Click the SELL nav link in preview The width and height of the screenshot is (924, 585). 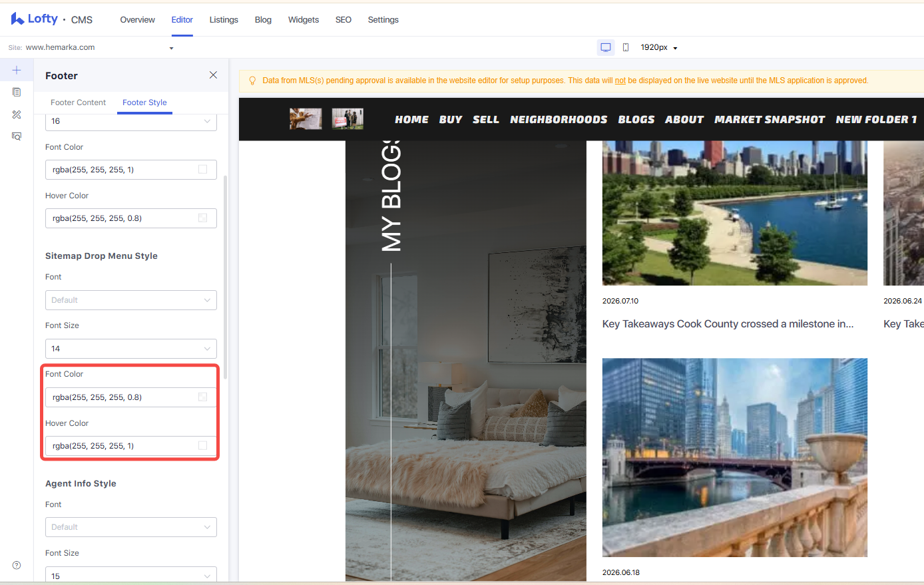click(x=486, y=120)
